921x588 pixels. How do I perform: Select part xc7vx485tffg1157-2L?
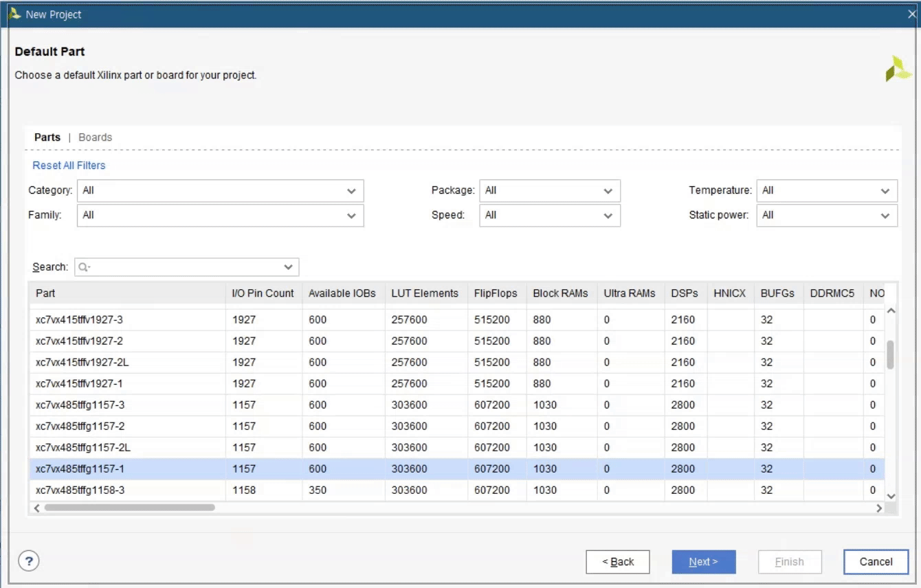tap(456, 447)
